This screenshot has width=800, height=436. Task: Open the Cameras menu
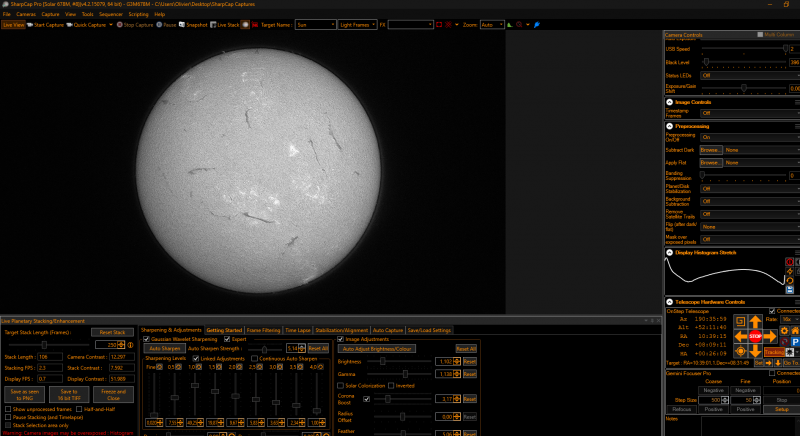click(x=26, y=14)
